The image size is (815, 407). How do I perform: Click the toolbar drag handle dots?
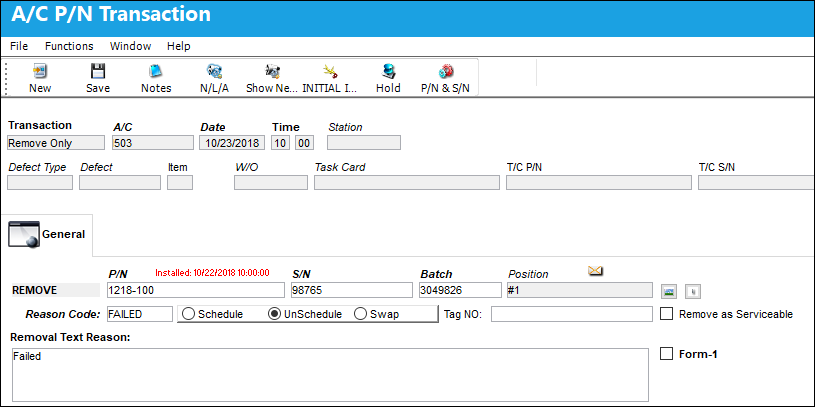[6, 78]
